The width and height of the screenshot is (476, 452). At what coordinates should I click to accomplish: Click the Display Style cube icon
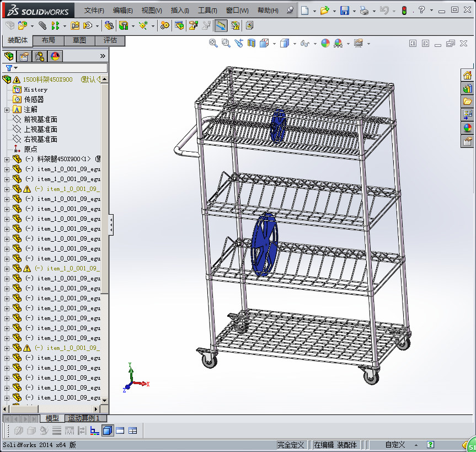285,43
